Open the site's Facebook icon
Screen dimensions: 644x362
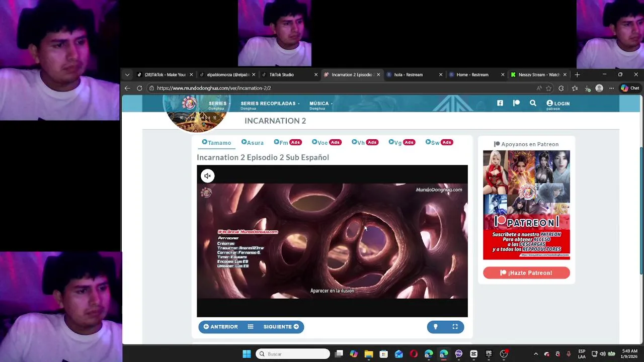[x=500, y=103]
